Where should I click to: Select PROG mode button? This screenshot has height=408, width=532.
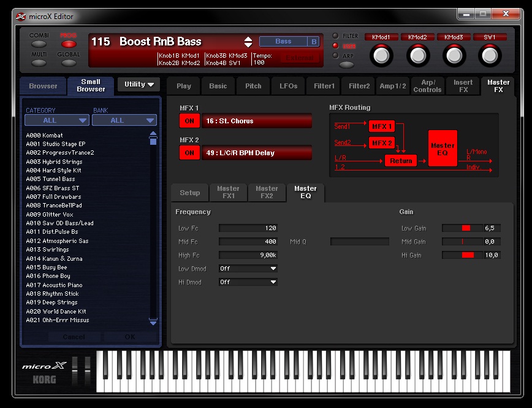coord(69,44)
